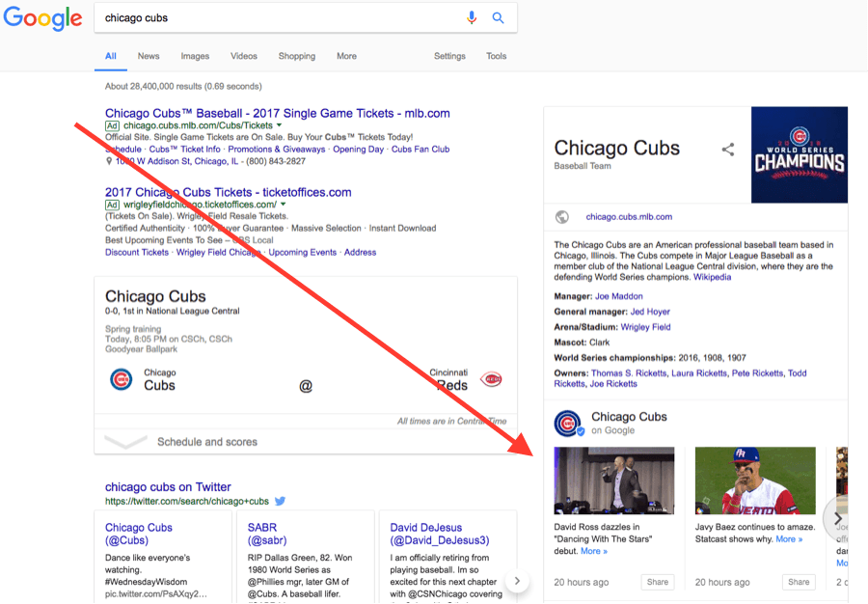Expand Schedule and scores section
The image size is (868, 604).
(x=306, y=442)
